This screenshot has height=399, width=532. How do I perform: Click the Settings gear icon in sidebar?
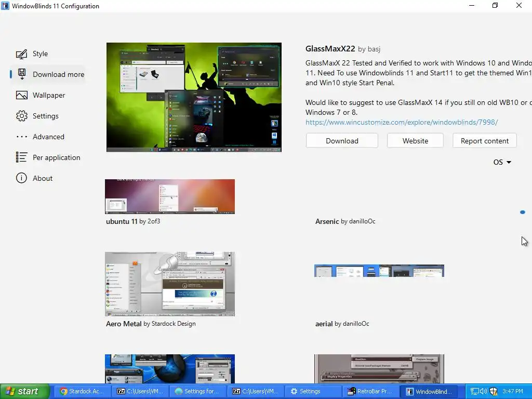(x=22, y=116)
